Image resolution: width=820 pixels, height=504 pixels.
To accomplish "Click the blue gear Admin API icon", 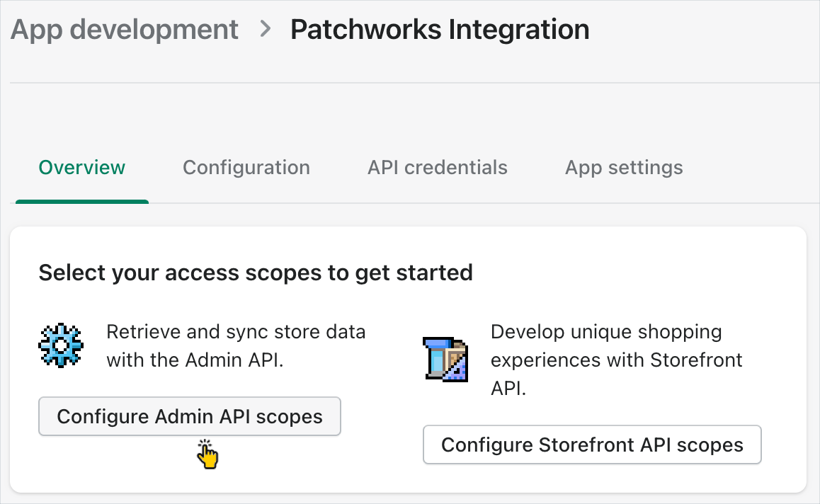I will [x=60, y=346].
